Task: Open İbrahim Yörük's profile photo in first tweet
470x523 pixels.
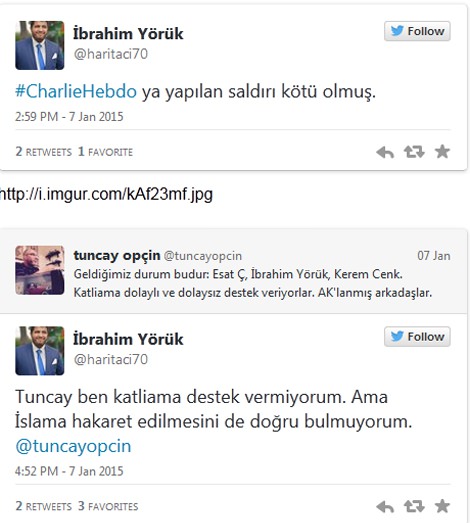Action: pos(40,45)
